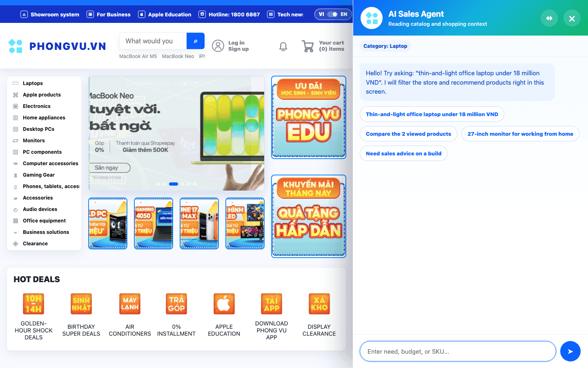588x368 pixels.
Task: Click the For Business icon
Action: coord(90,14)
